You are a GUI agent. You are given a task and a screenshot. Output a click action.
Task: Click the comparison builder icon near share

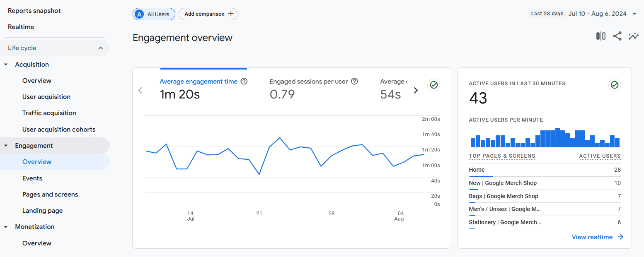tap(600, 36)
